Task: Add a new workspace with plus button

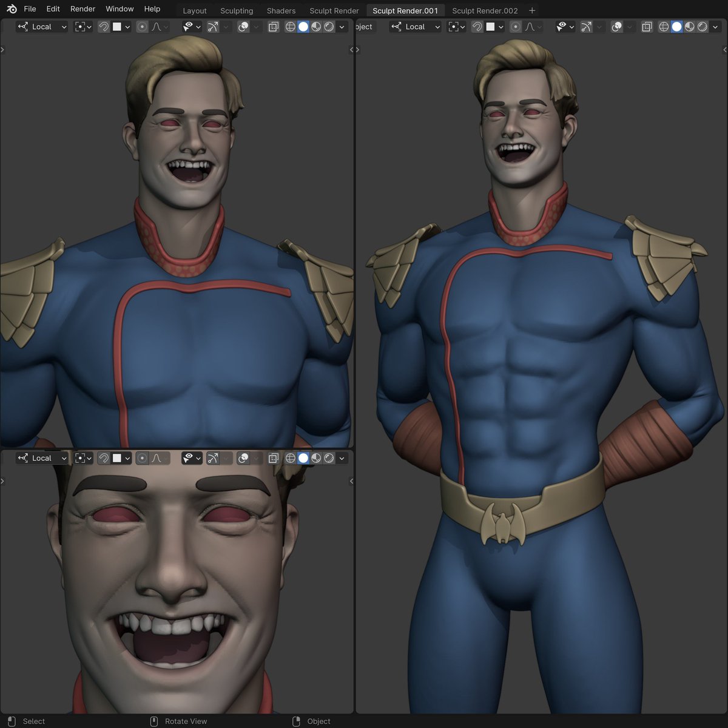Action: click(532, 10)
